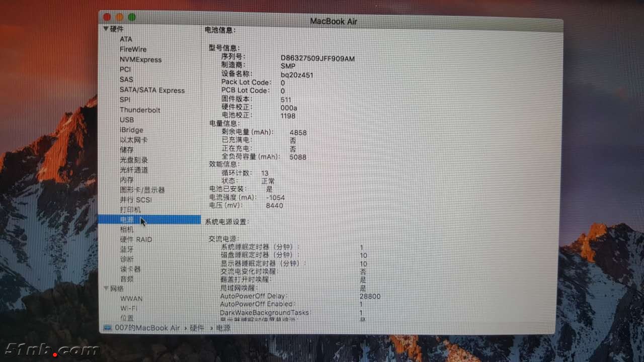644x362 pixels.
Task: Click remaining charge value 4858
Action: 298,133
